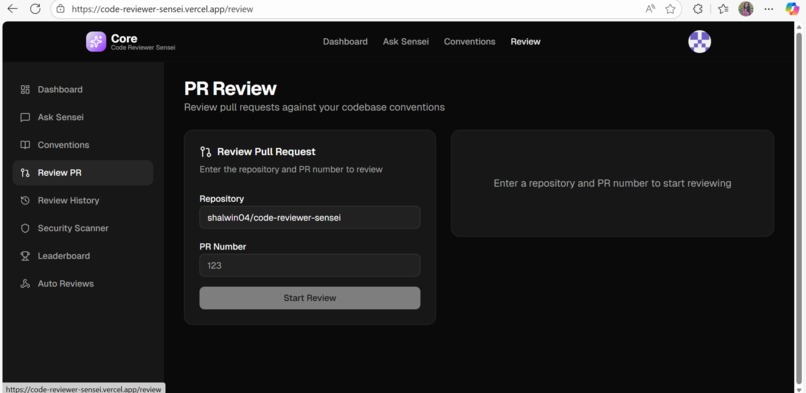The height and width of the screenshot is (393, 806).
Task: Click the pull request icon beside Review Pull Request
Action: point(206,152)
